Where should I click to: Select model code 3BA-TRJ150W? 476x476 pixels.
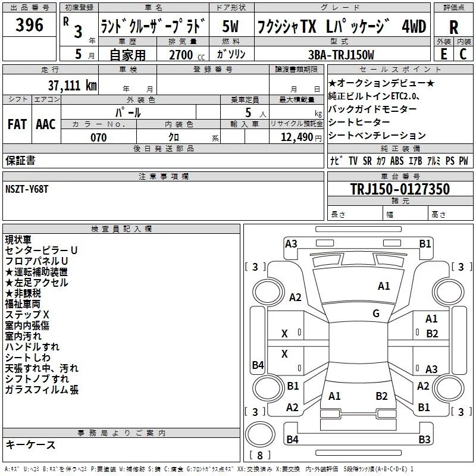tap(341, 55)
